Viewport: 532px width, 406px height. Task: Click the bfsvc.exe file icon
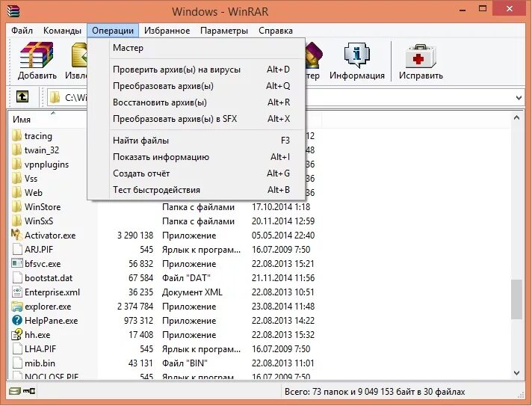coord(17,263)
